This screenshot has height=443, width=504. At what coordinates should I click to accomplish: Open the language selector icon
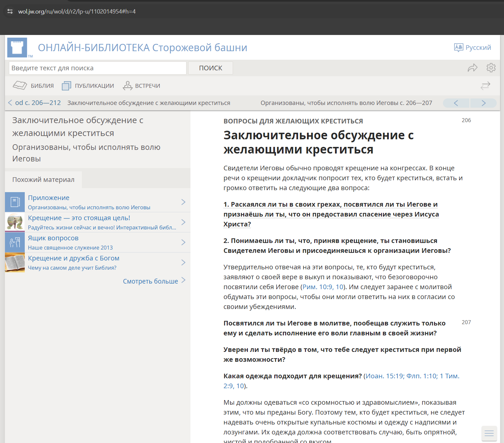[x=458, y=48]
